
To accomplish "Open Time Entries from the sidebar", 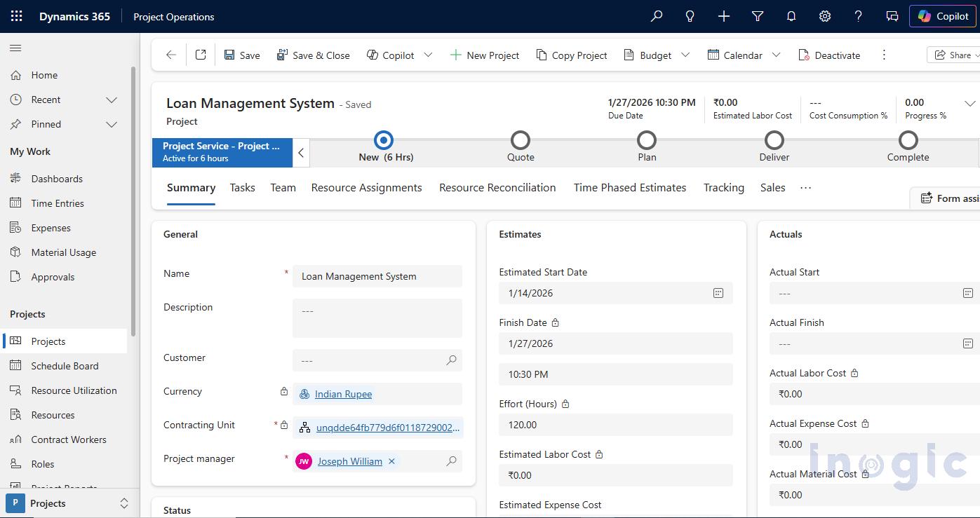I will pyautogui.click(x=57, y=203).
